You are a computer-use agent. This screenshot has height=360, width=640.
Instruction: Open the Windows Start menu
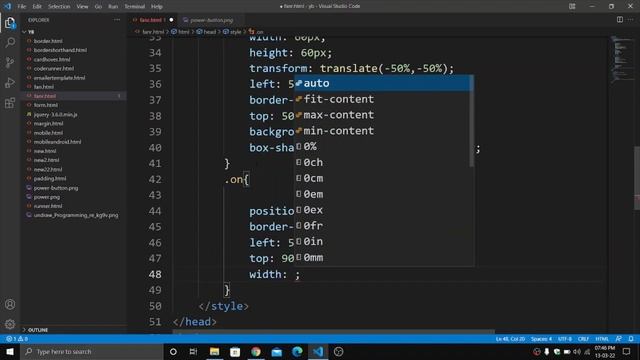tap(10, 351)
